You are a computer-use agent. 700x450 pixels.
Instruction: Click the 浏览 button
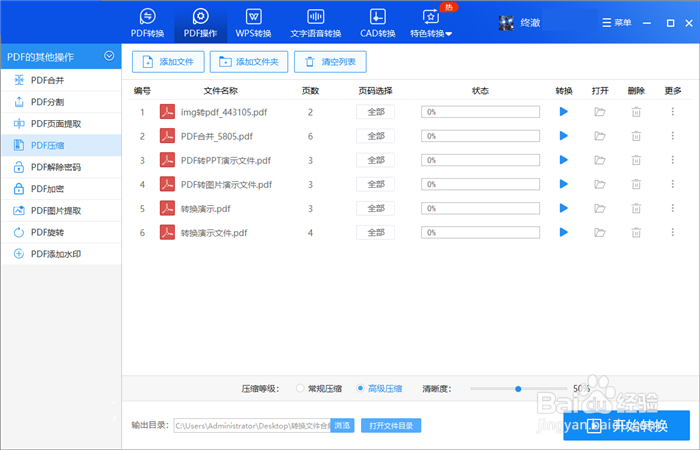click(x=342, y=425)
